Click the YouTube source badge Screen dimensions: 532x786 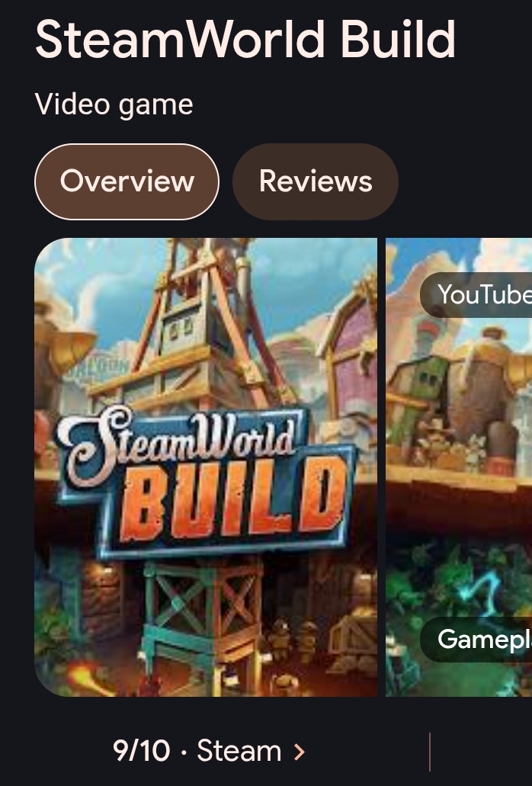click(x=477, y=295)
